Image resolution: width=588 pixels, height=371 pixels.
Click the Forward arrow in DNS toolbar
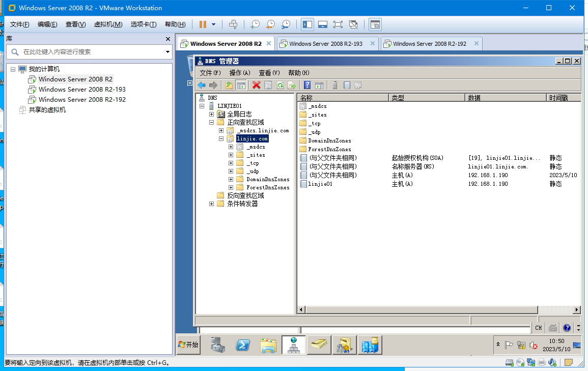[213, 85]
